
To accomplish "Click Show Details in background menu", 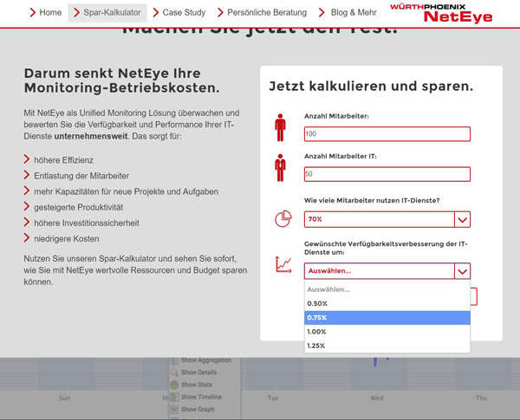I will (x=198, y=372).
